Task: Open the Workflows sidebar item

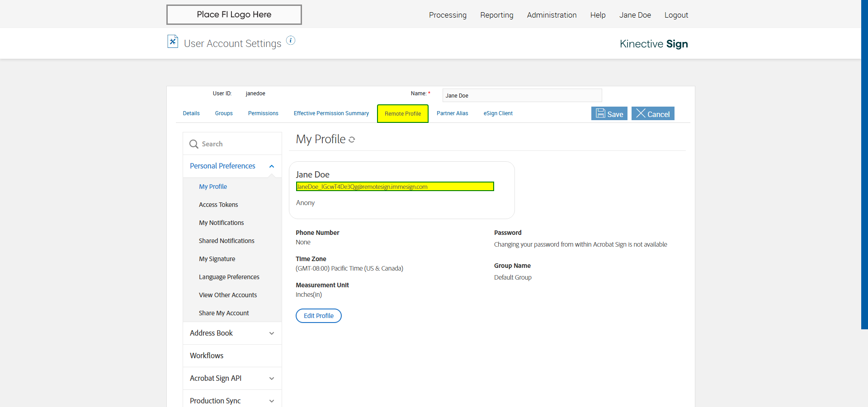Action: (x=207, y=356)
